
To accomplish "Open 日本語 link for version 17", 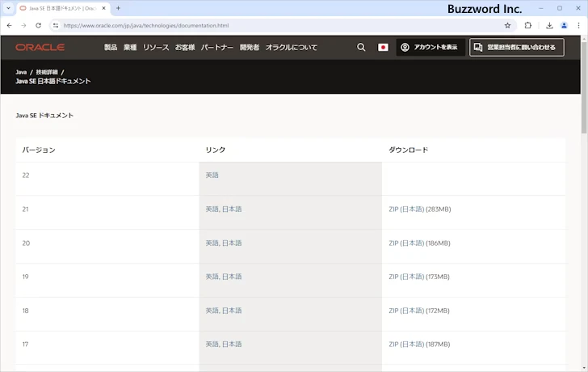I will coord(232,345).
